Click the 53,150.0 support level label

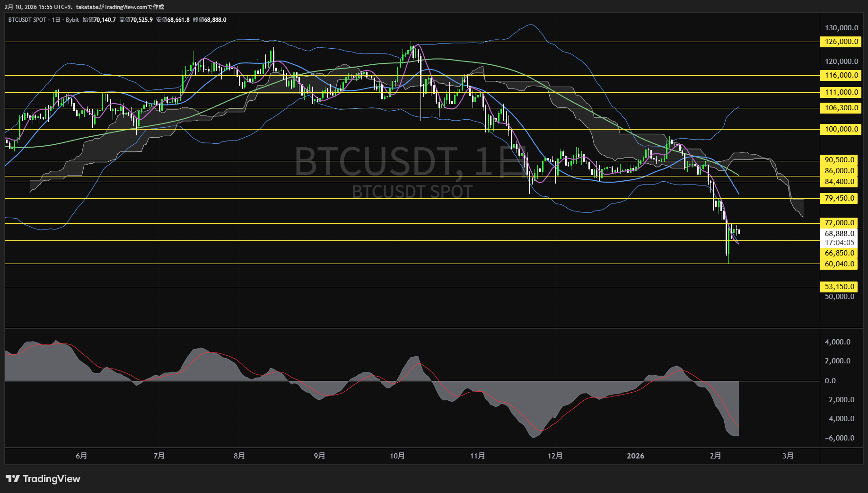840,287
